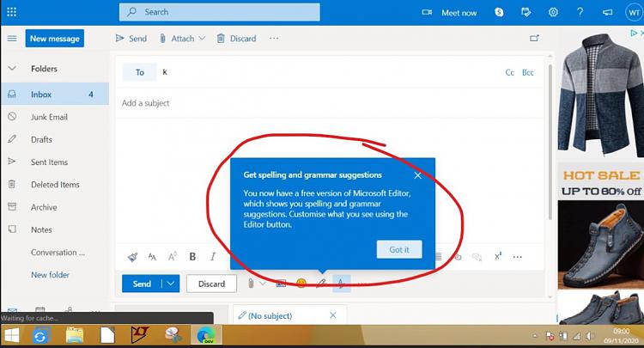Open the Junk Email folder

(55, 117)
